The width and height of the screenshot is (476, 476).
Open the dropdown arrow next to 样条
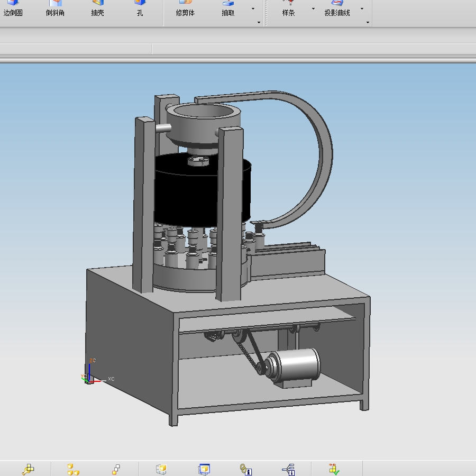click(x=313, y=9)
